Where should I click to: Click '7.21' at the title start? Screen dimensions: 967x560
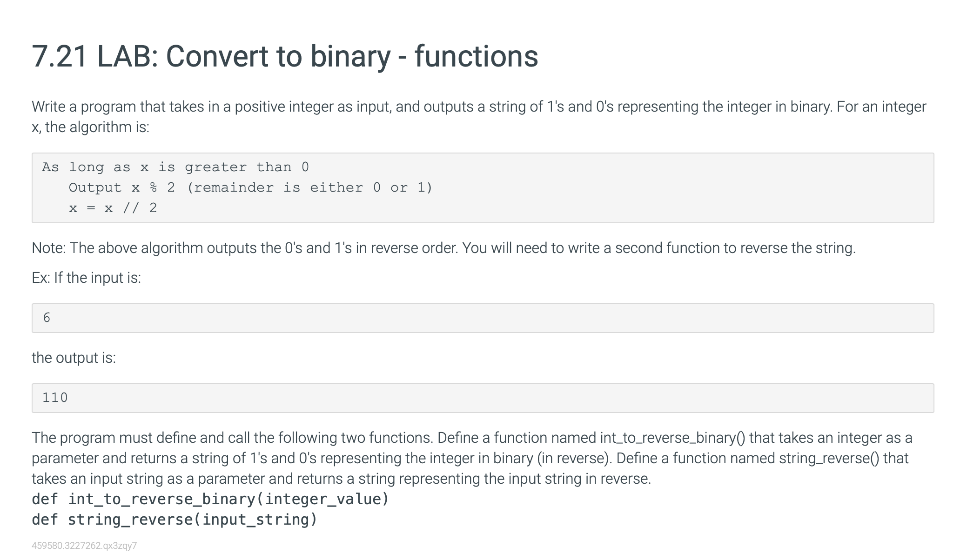(60, 56)
